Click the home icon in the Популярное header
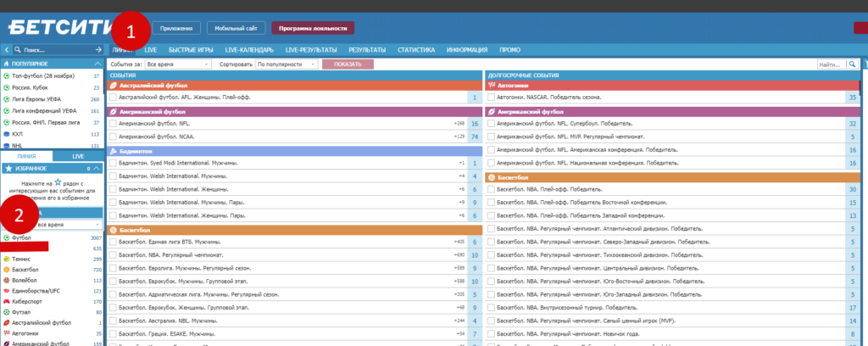The height and width of the screenshot is (346, 868). (7, 64)
